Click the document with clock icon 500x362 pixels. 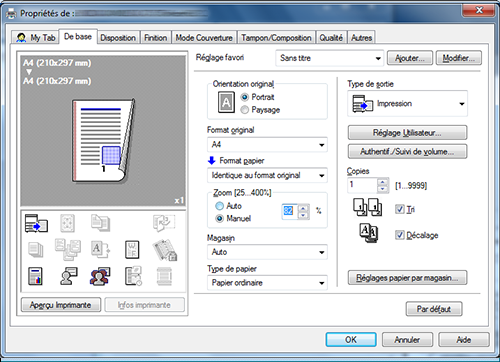(x=133, y=276)
